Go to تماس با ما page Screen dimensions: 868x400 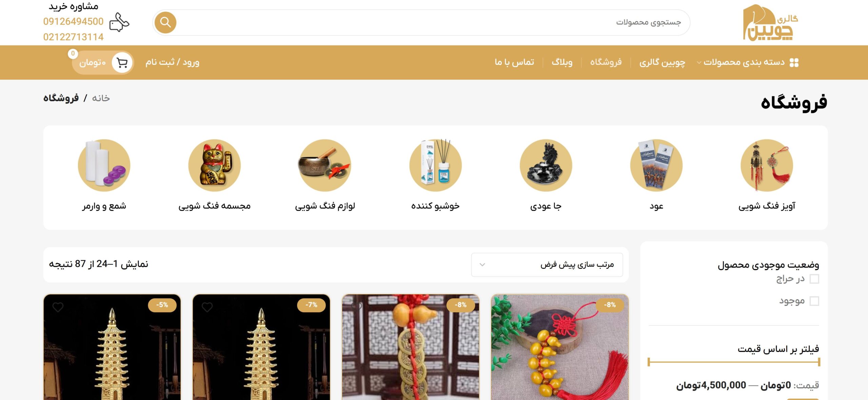coord(514,62)
